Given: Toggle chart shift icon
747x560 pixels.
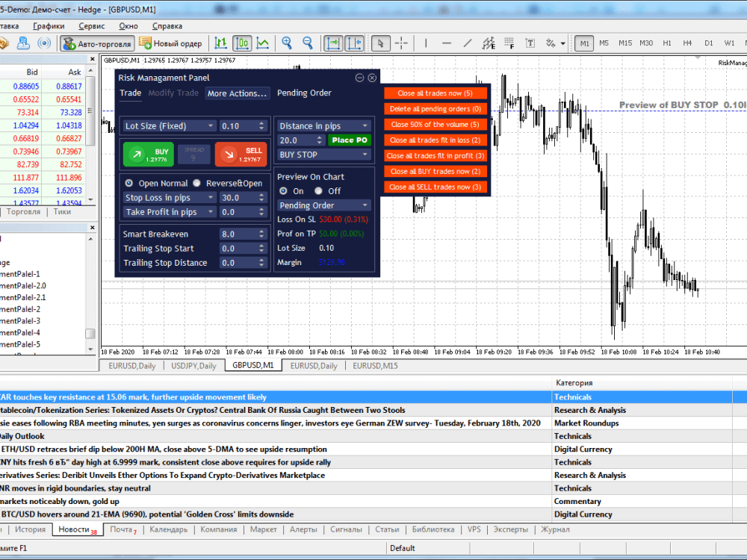Looking at the screenshot, I should point(354,43).
